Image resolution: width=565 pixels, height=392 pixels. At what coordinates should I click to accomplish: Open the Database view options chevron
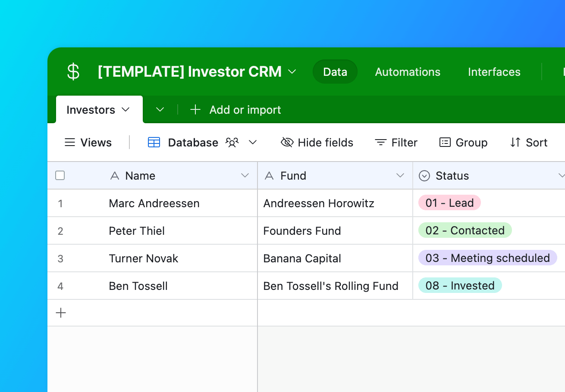click(253, 143)
